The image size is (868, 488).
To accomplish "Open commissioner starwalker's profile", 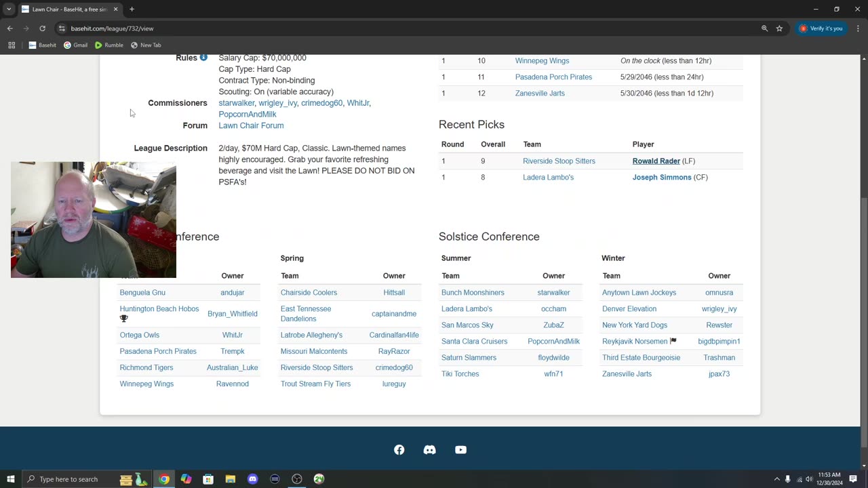I will point(236,103).
